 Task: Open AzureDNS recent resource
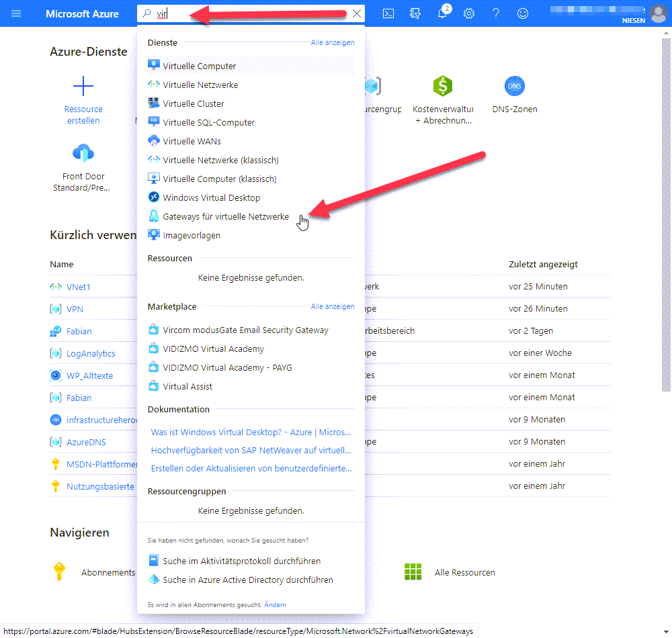point(86,443)
